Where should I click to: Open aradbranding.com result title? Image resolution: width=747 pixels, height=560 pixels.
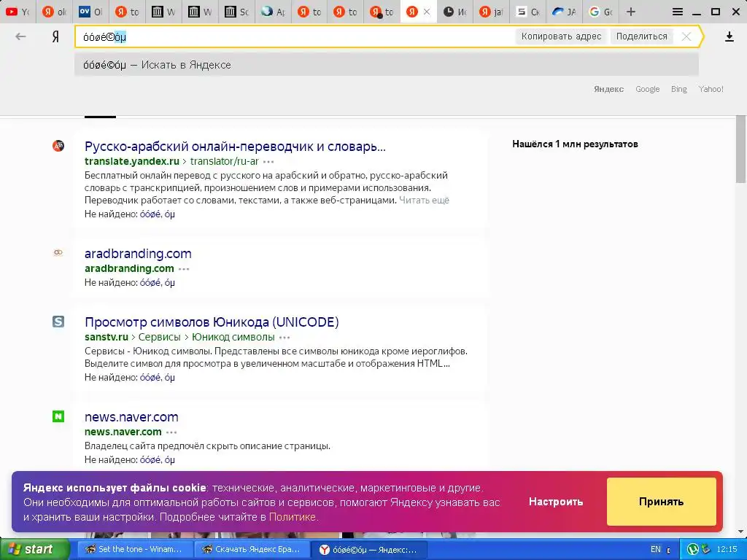[x=138, y=253]
